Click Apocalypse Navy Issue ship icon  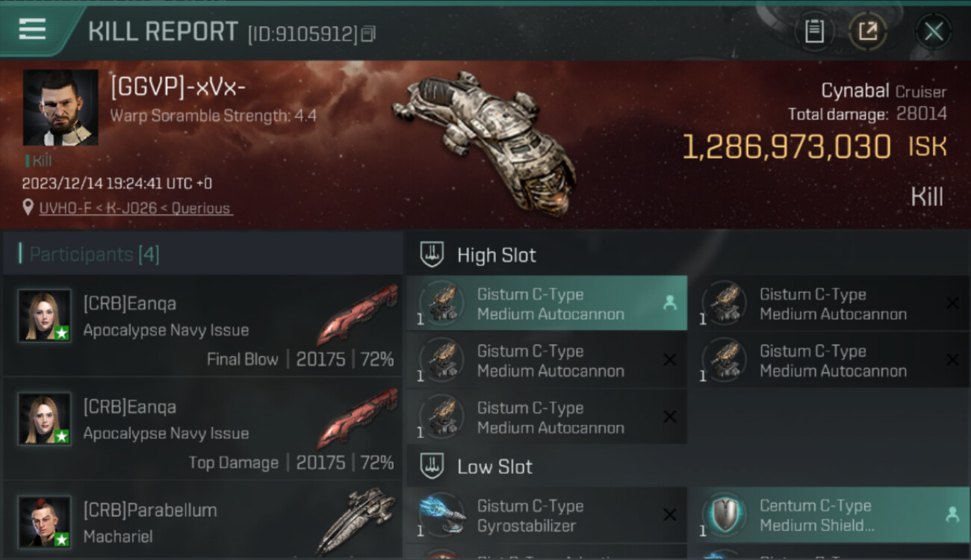click(357, 312)
